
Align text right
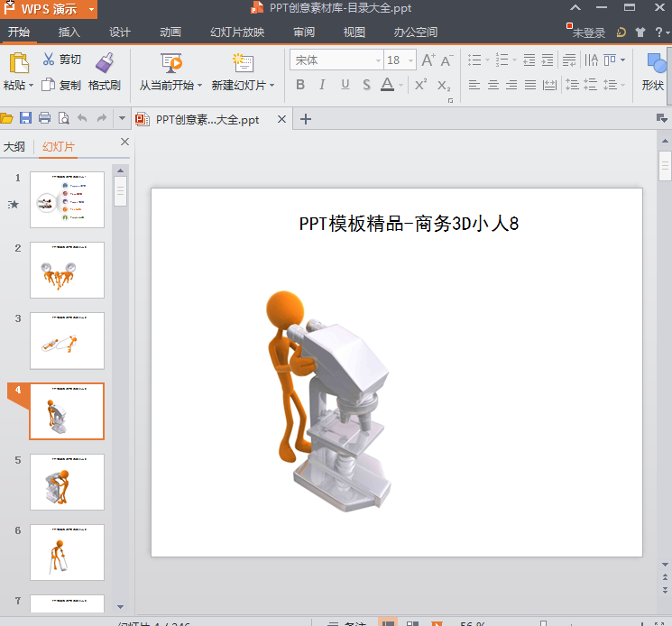(511, 85)
